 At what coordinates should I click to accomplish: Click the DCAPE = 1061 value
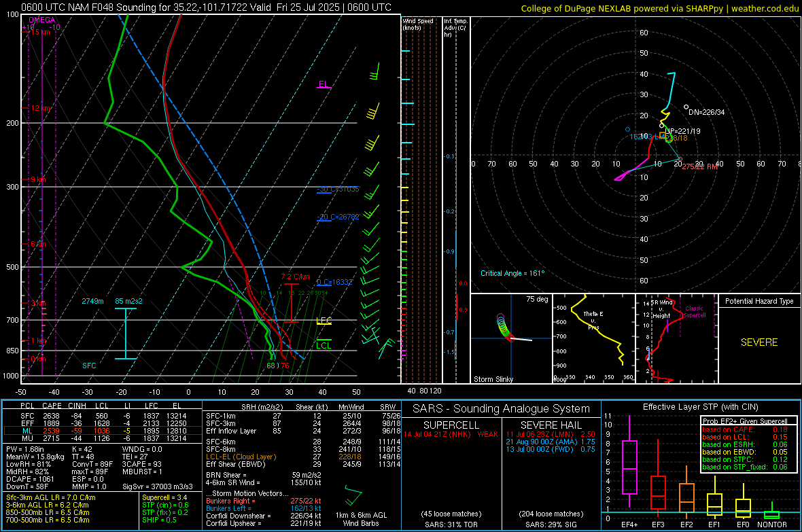coord(30,479)
